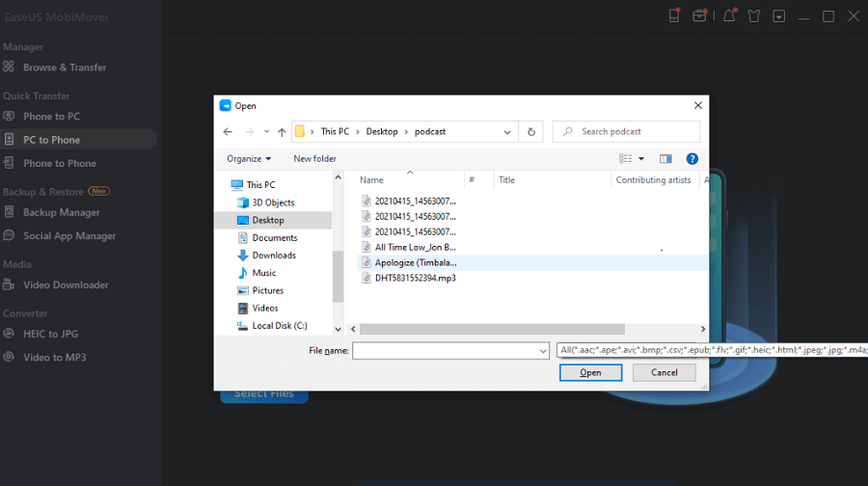The width and height of the screenshot is (868, 486).
Task: Click Desktop in the address breadcrumb
Action: point(382,132)
